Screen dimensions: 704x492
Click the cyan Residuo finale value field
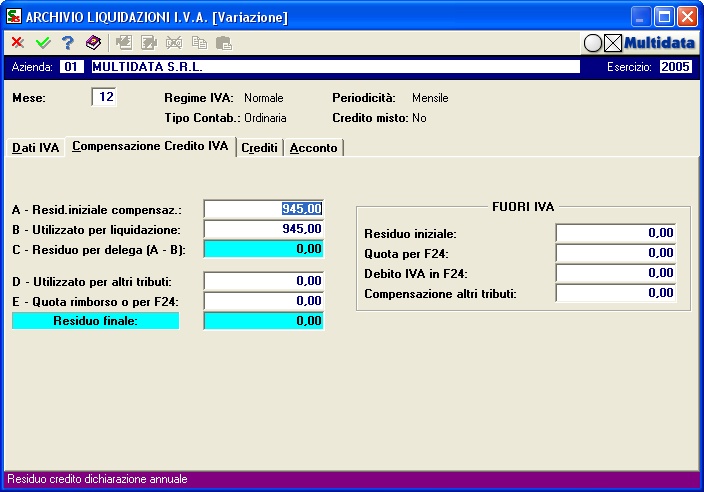point(264,321)
